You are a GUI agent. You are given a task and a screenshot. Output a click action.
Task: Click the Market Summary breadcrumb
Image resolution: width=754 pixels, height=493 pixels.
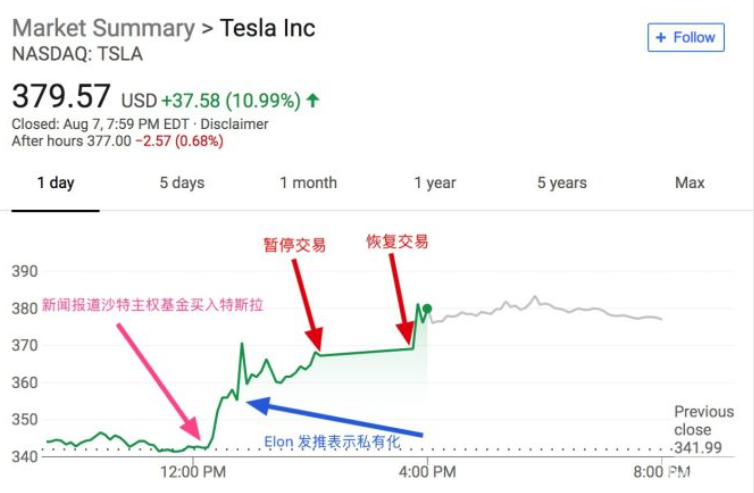(102, 28)
